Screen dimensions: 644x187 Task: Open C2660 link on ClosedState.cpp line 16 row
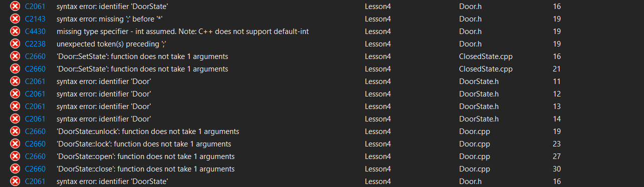35,56
